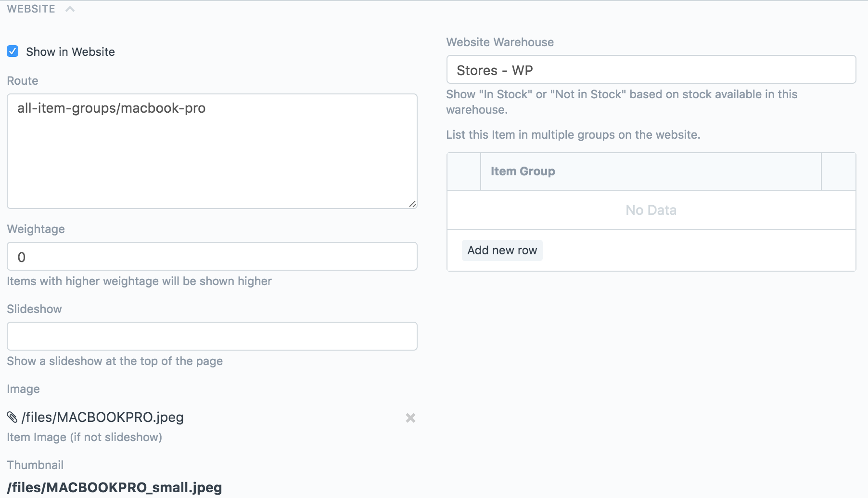Viewport: 868px width, 498px height.
Task: Open the /files/MACBOOKPRO.jpeg attachment link
Action: pos(102,417)
